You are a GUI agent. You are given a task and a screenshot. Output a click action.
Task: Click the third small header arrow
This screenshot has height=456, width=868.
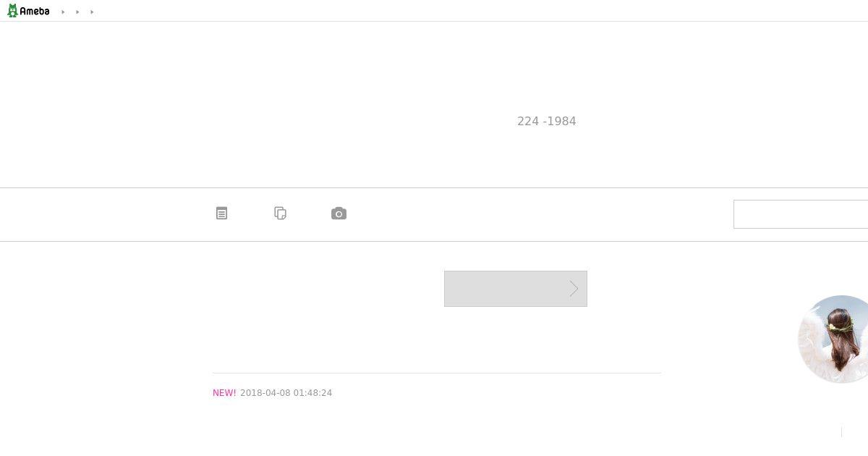(92, 12)
